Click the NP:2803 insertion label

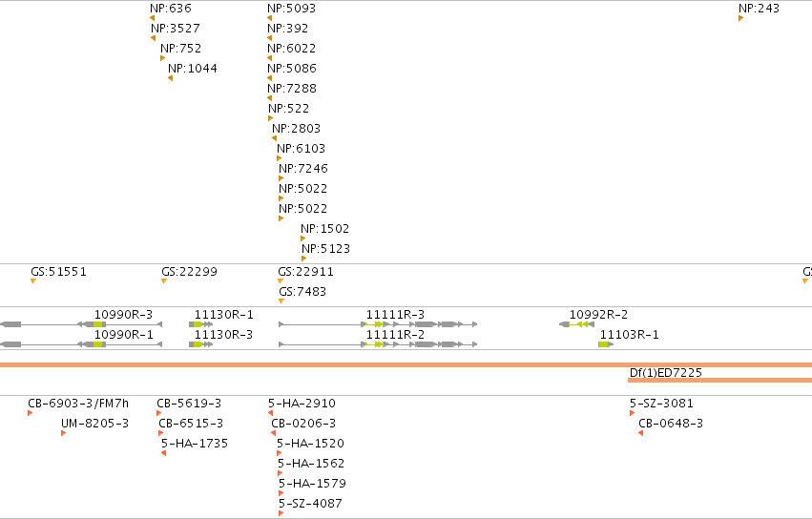tap(296, 129)
